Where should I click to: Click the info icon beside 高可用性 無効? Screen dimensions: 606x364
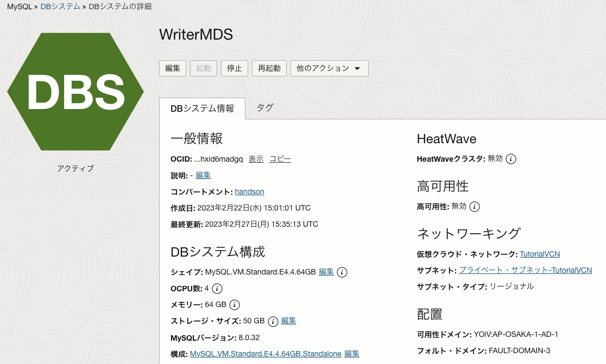pyautogui.click(x=475, y=207)
